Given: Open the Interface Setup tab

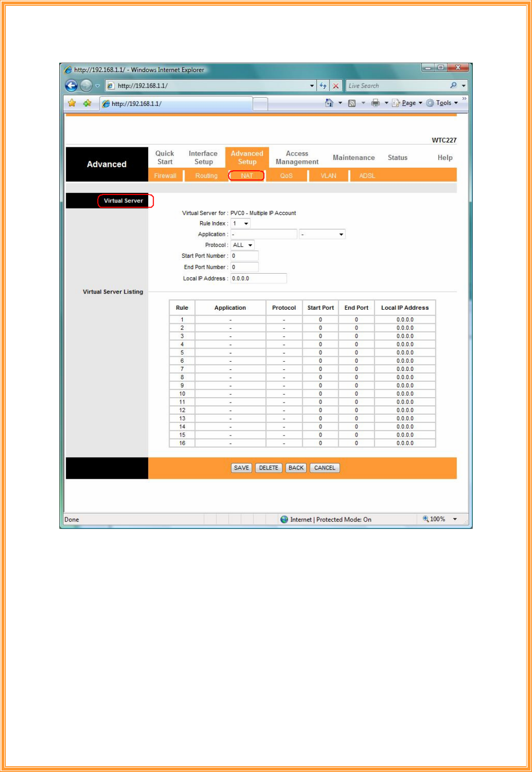Looking at the screenshot, I should point(203,158).
